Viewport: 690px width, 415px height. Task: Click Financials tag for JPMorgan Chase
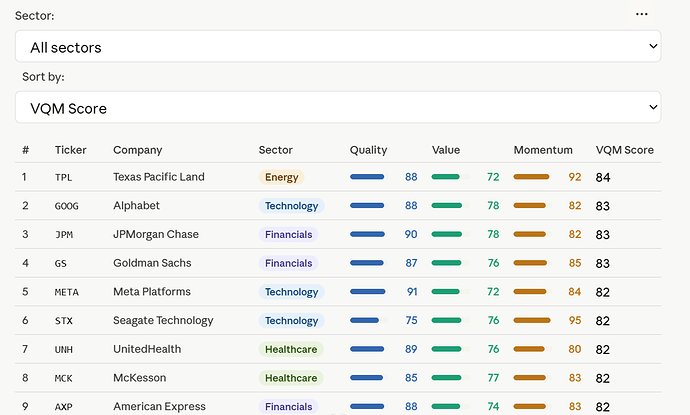[288, 234]
